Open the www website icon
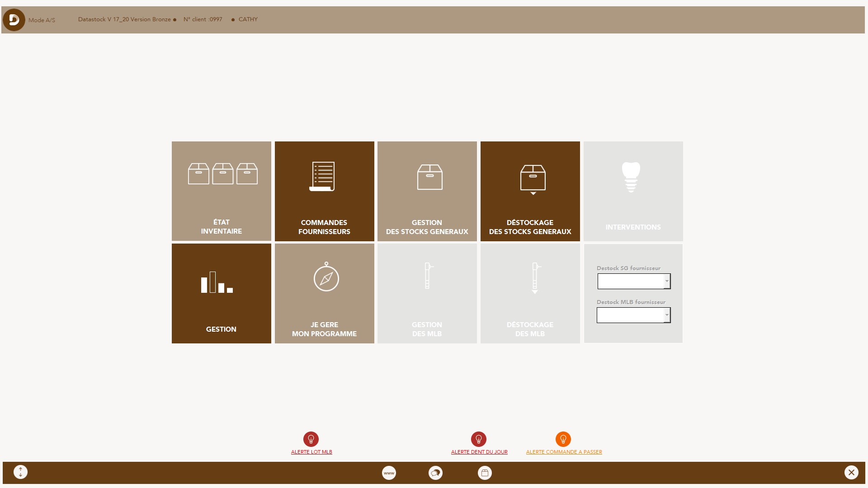Viewport: 868px width, 488px height. tap(389, 473)
